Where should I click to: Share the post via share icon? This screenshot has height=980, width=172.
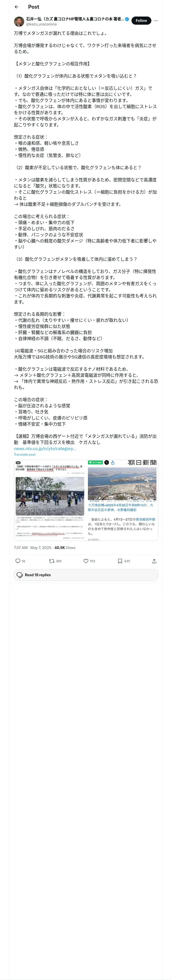[x=154, y=561]
